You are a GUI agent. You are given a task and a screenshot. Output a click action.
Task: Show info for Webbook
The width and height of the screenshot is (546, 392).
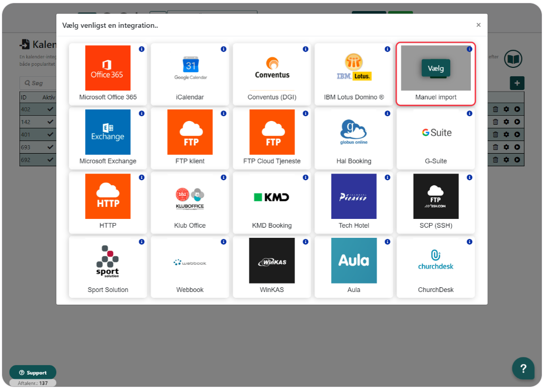tap(224, 242)
